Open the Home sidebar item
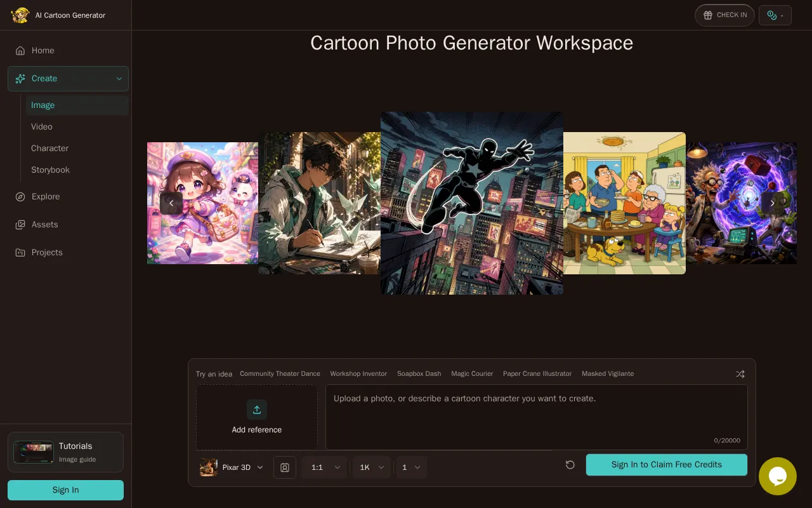Screen dimensions: 812x508 (x=68, y=51)
